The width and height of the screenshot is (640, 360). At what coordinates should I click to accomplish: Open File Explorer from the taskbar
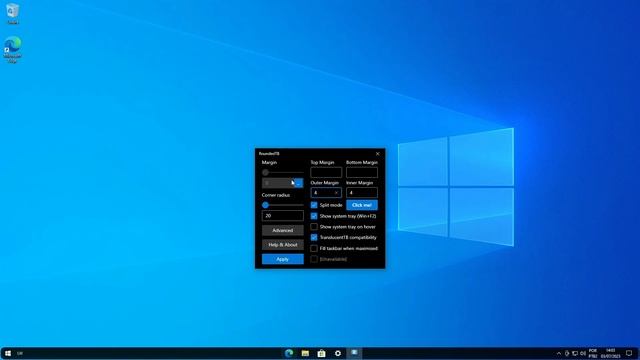305,353
